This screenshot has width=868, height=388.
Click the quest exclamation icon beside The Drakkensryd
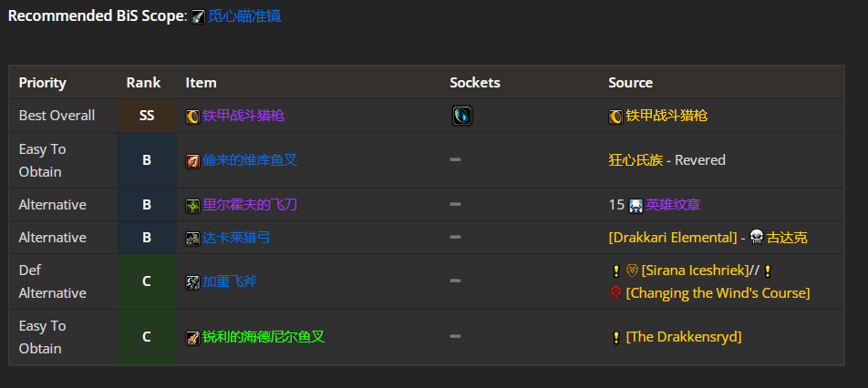pos(616,338)
